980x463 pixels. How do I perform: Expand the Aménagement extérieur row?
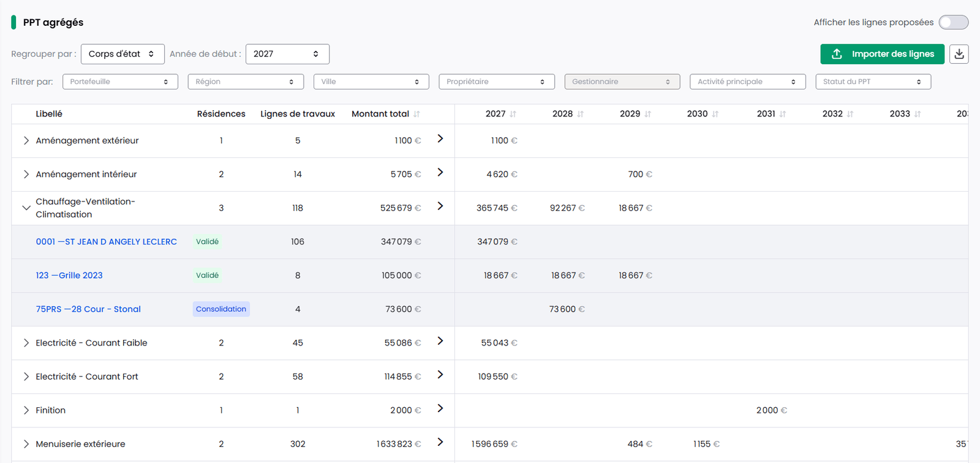click(26, 141)
